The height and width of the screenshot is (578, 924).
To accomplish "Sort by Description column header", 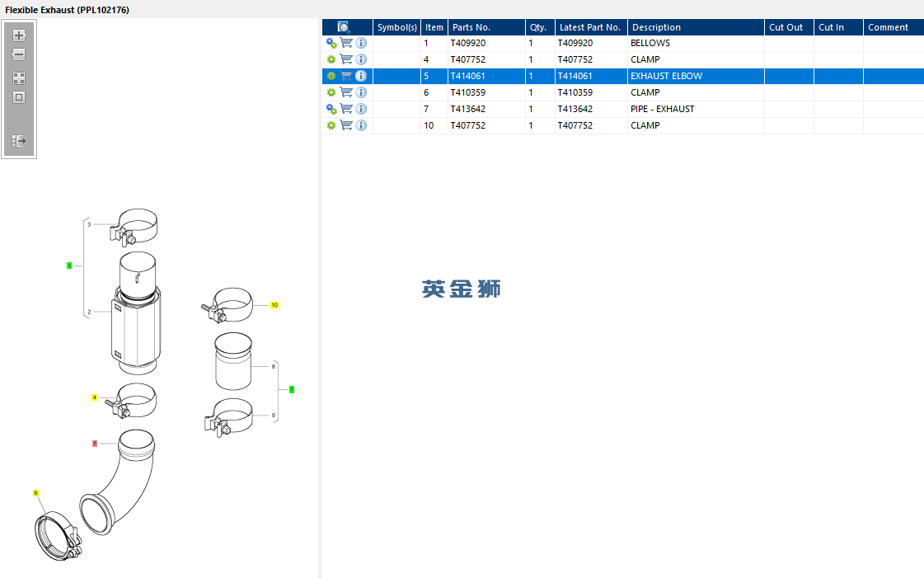I will [696, 27].
